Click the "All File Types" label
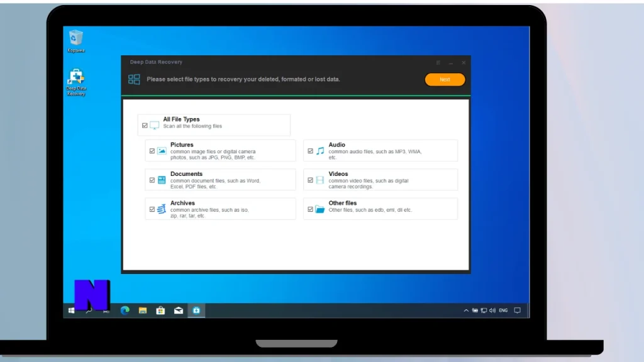644x362 pixels. (181, 119)
